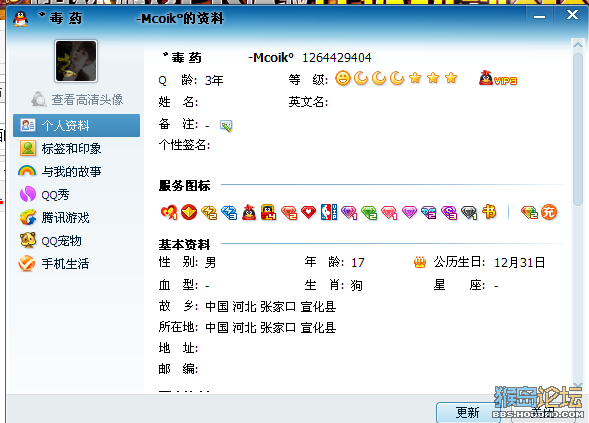This screenshot has height=423, width=589.
Task: Click the VIP3 member badge
Action: click(x=498, y=78)
